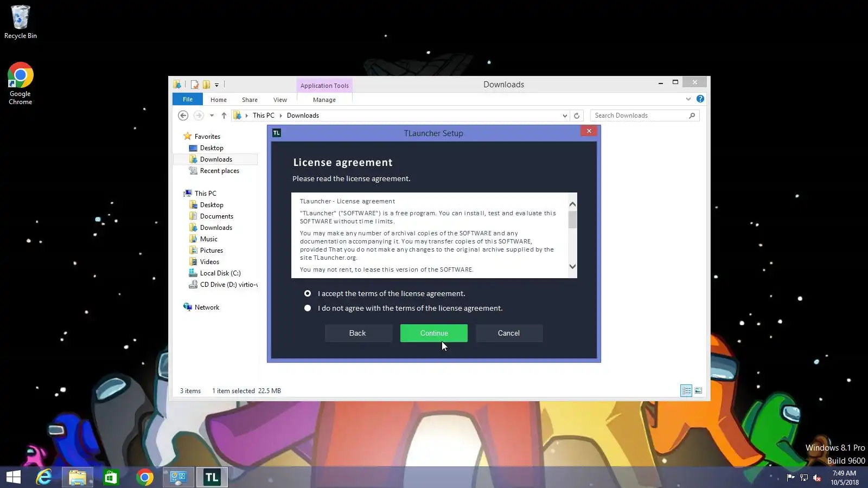Image resolution: width=868 pixels, height=488 pixels.
Task: Open Downloads under This PC
Action: tap(216, 228)
